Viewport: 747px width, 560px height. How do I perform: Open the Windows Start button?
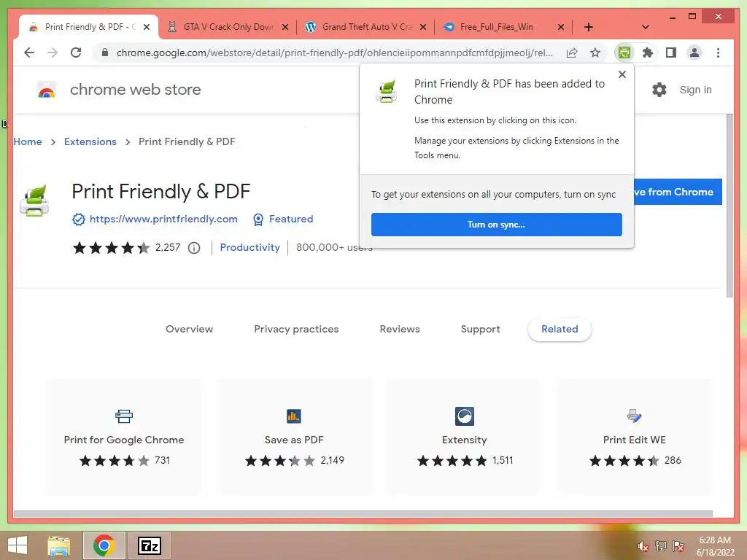click(18, 545)
